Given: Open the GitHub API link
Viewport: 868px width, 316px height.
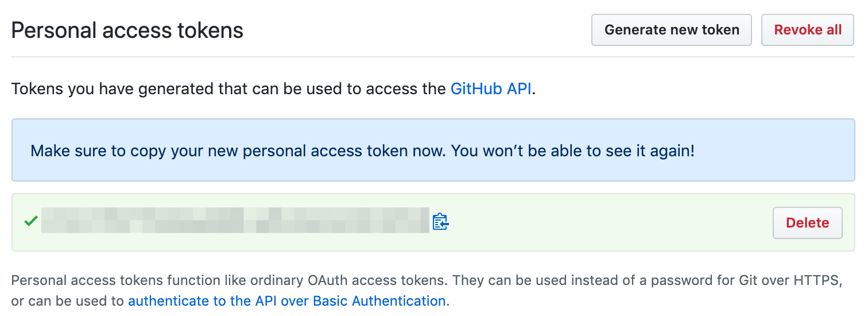Looking at the screenshot, I should tap(491, 89).
